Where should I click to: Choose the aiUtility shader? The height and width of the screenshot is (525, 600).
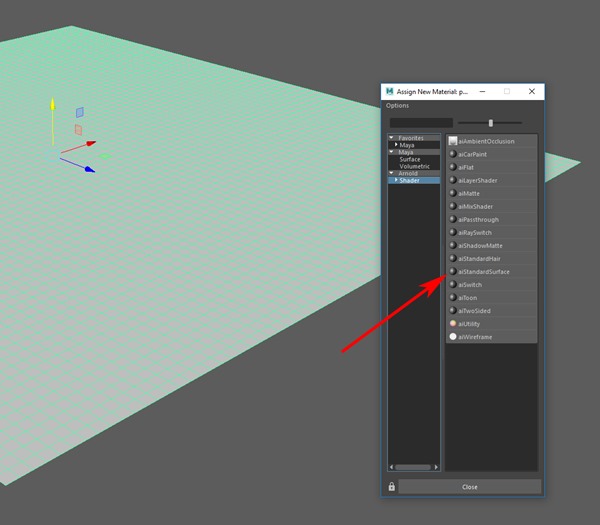tap(492, 323)
